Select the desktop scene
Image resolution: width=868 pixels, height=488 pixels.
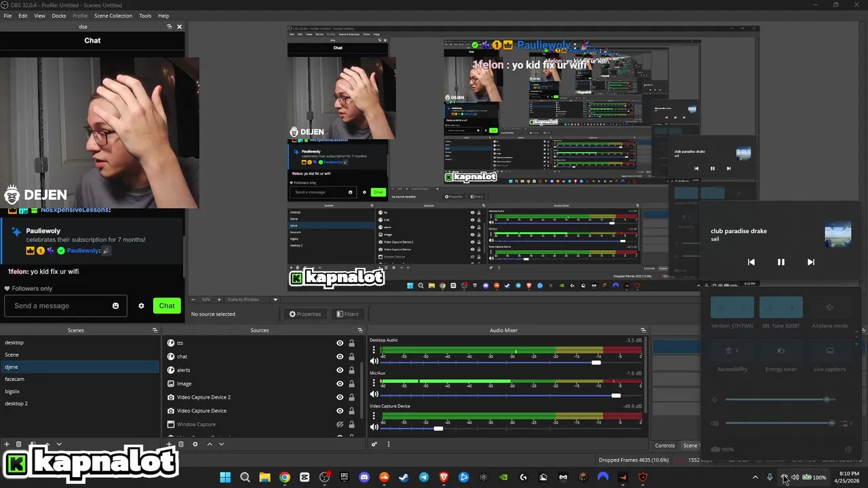[x=80, y=342]
